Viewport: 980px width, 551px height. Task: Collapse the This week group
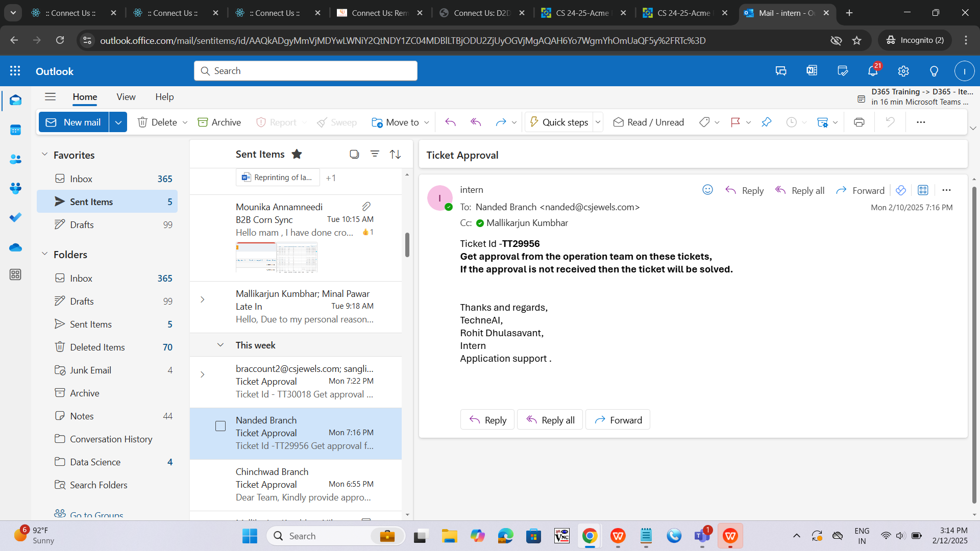click(x=220, y=345)
